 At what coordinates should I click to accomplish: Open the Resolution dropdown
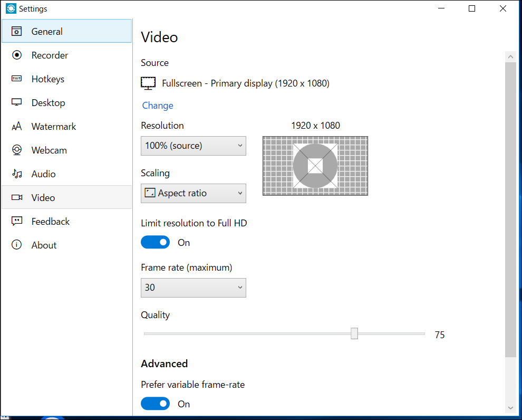tap(193, 146)
